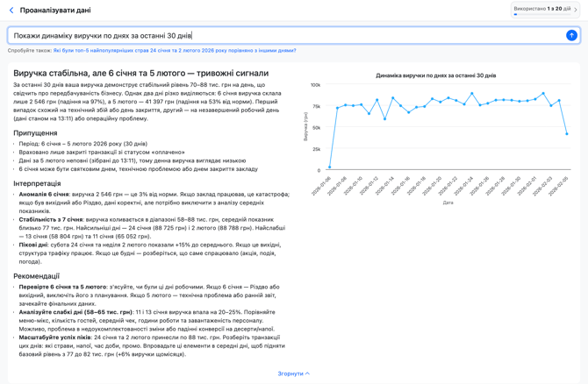Screen dimensions: 588x384
Task: Click the 2026-01-06 x-axis date label
Action: [x=322, y=185]
